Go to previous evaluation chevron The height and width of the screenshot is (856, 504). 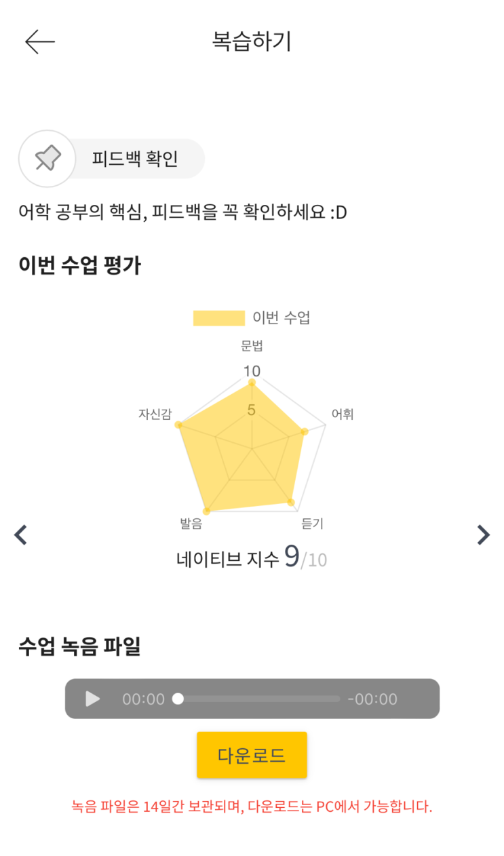(x=21, y=534)
